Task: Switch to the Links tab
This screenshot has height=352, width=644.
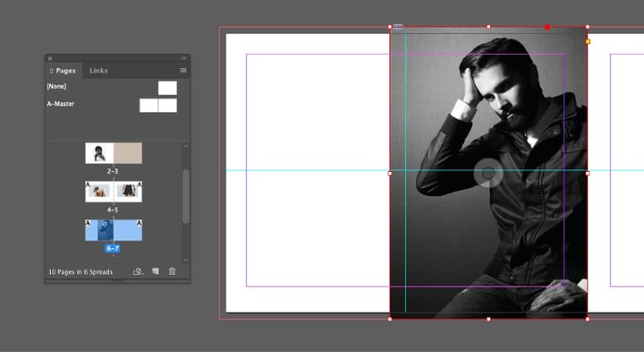Action: [98, 71]
